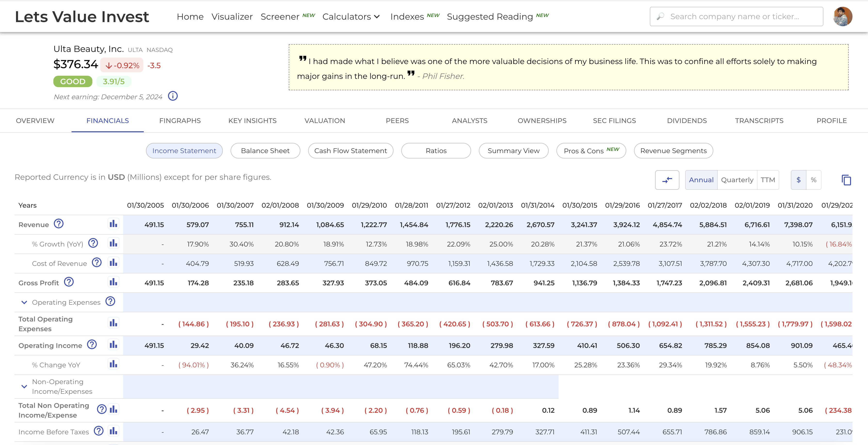This screenshot has height=445, width=868.
Task: Click Revenue value 7,398.07
Action: tap(798, 224)
